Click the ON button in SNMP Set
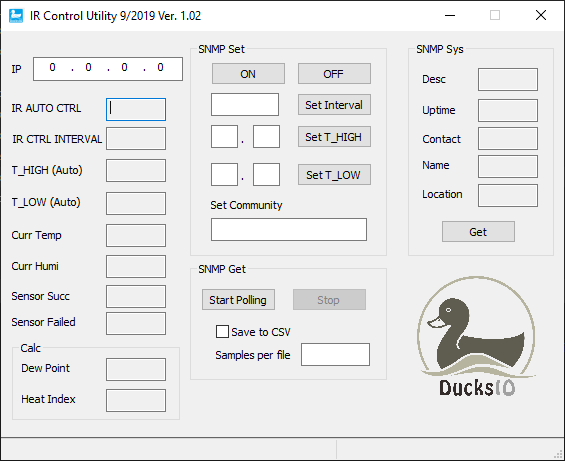 pyautogui.click(x=248, y=74)
